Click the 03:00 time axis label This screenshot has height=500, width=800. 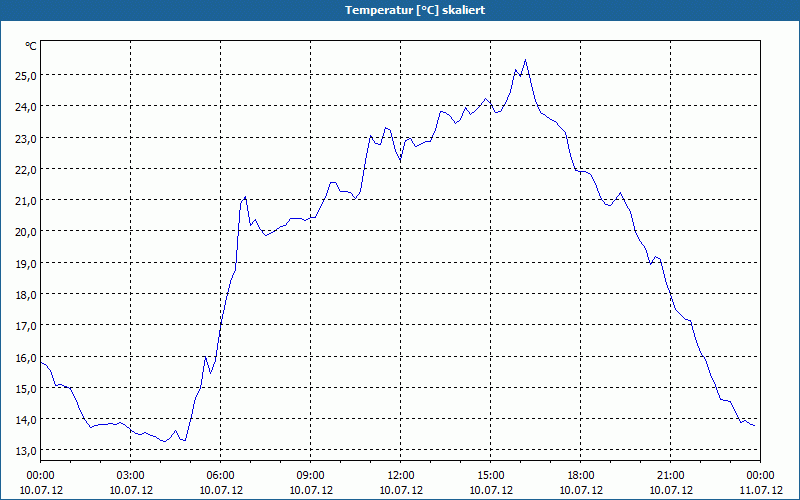pos(131,476)
